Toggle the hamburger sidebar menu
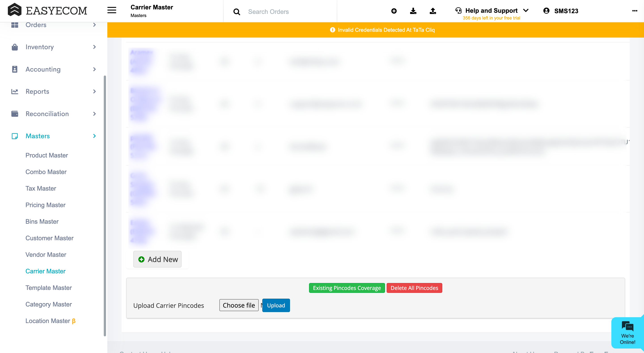Screen dimensions: 644x353 tap(112, 10)
